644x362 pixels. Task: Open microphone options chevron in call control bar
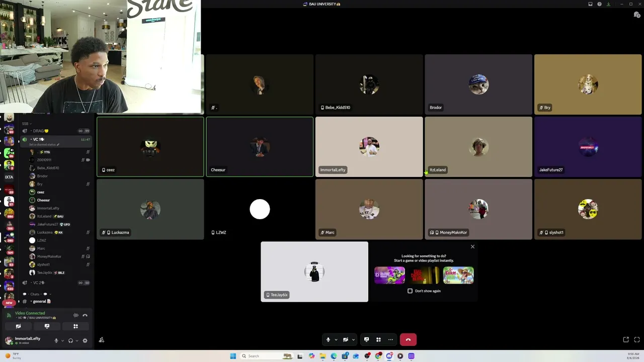point(336,340)
